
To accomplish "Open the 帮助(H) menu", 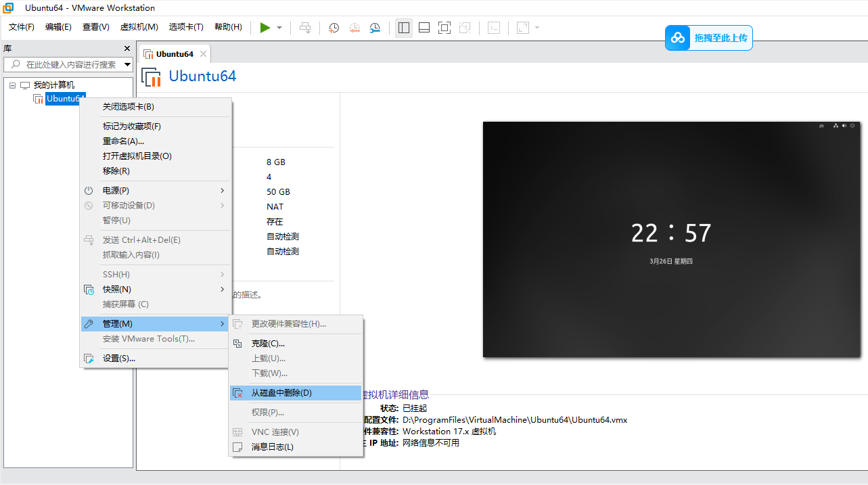I will pos(228,27).
